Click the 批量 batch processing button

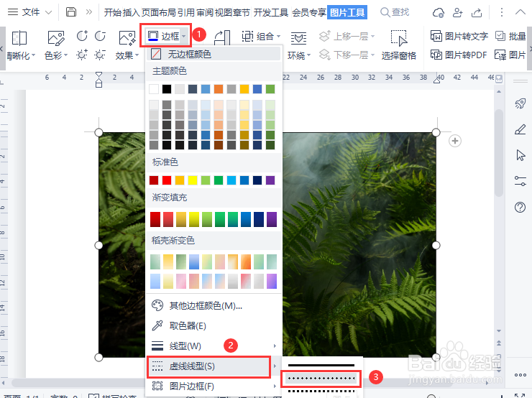510,36
